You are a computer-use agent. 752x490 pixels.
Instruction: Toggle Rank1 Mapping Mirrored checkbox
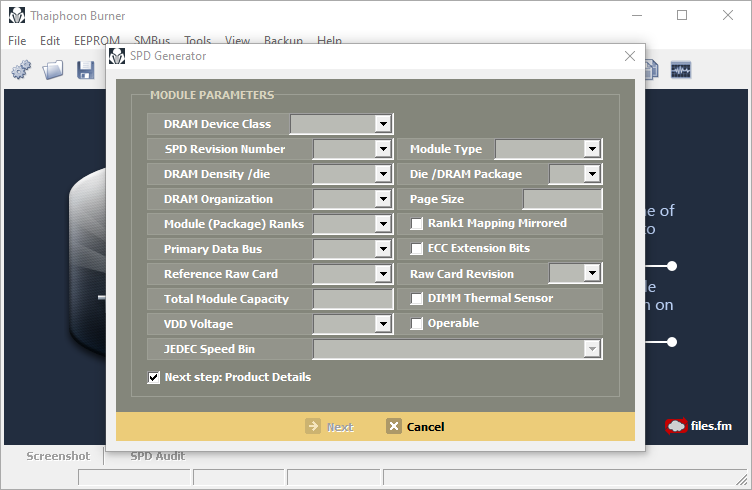(x=417, y=223)
